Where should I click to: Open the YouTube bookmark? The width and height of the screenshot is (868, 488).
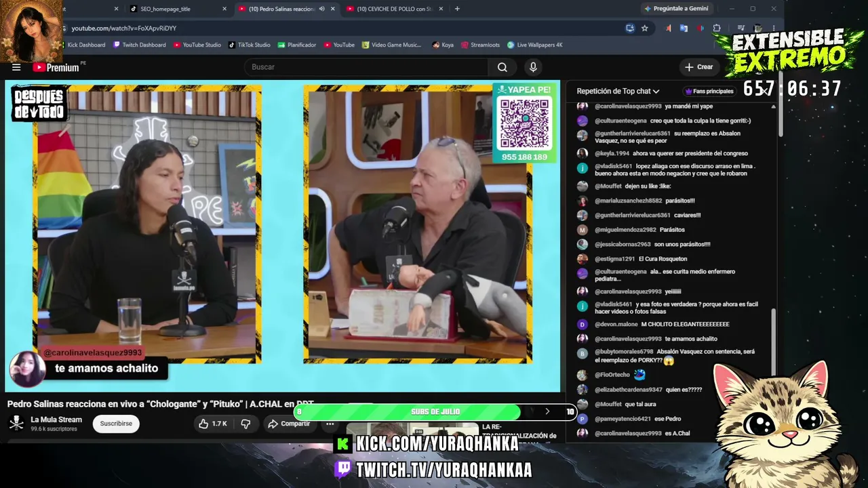click(339, 45)
